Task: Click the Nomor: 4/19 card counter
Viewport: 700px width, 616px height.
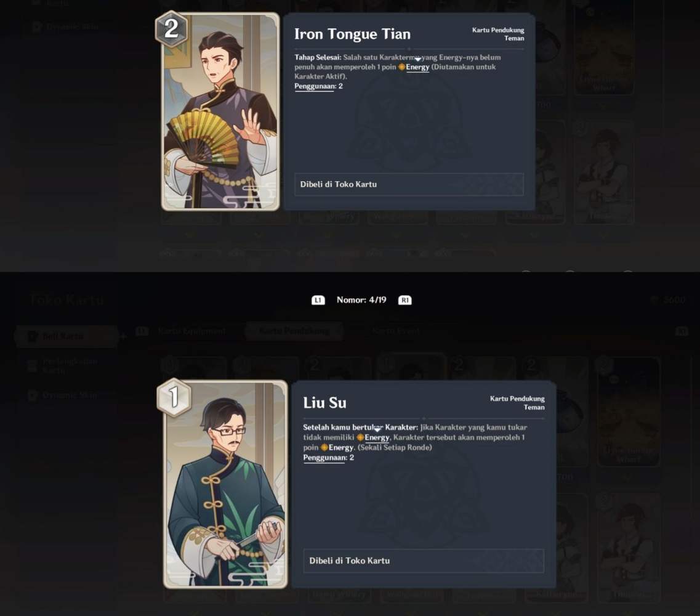Action: (361, 300)
